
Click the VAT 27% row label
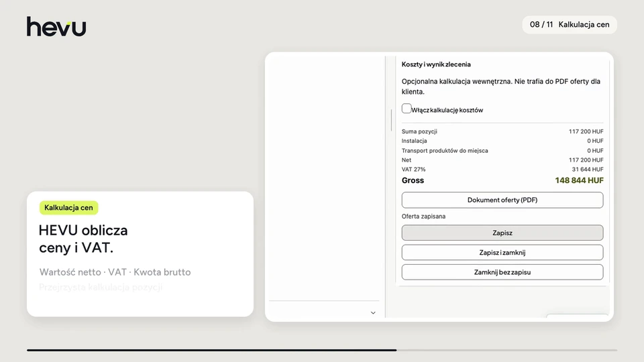414,169
